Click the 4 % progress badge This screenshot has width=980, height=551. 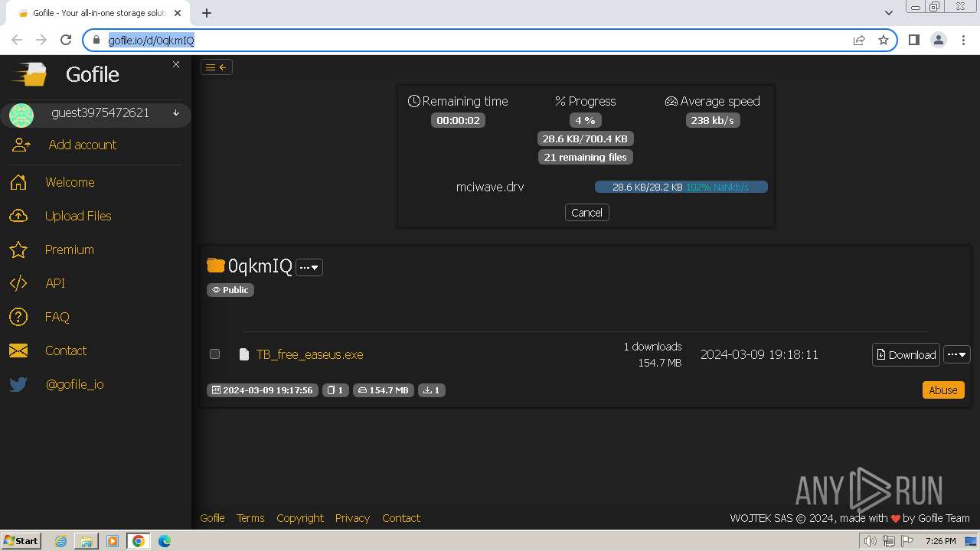(585, 120)
